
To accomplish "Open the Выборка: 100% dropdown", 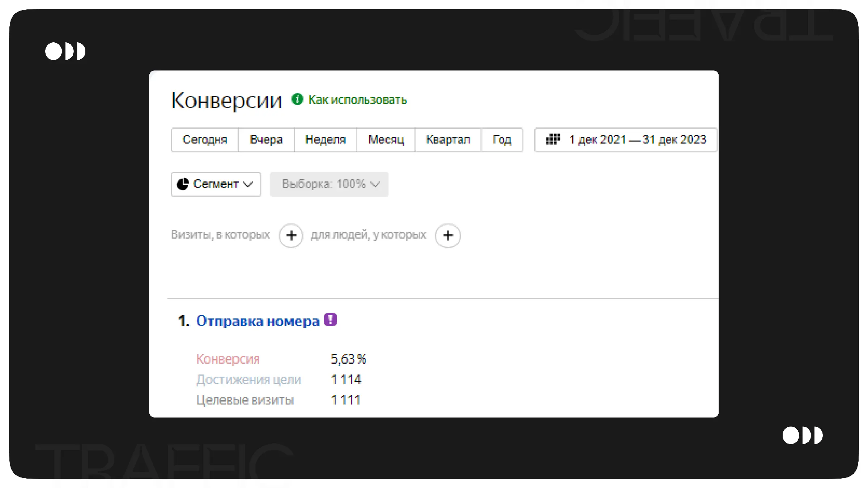I will pyautogui.click(x=324, y=184).
